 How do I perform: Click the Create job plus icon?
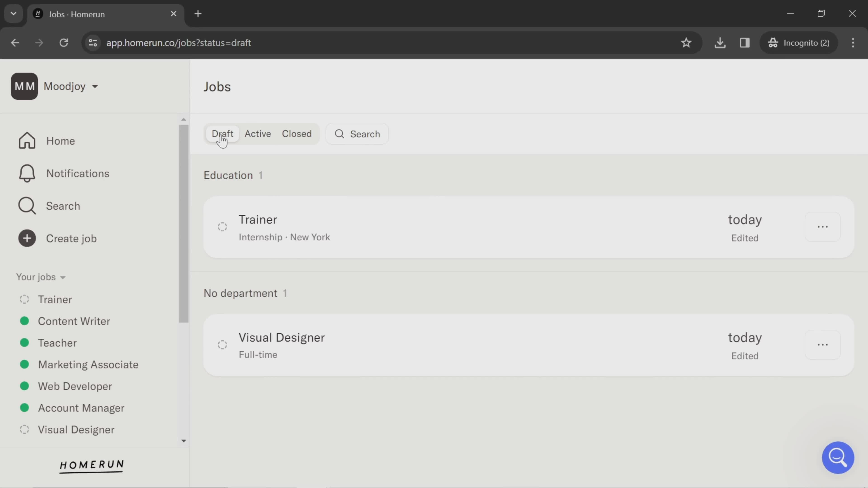point(27,238)
